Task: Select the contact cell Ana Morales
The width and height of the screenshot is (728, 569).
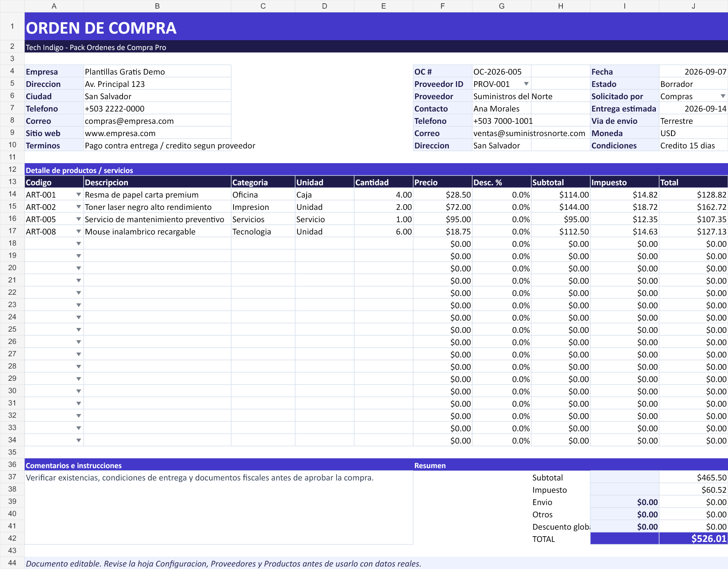Action: click(x=502, y=108)
